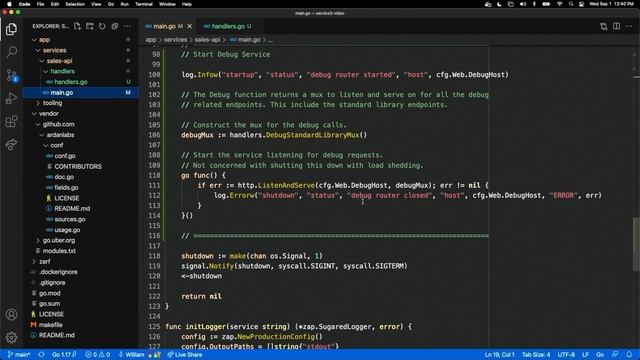
Task: Open the Extensions view
Action: (x=11, y=121)
